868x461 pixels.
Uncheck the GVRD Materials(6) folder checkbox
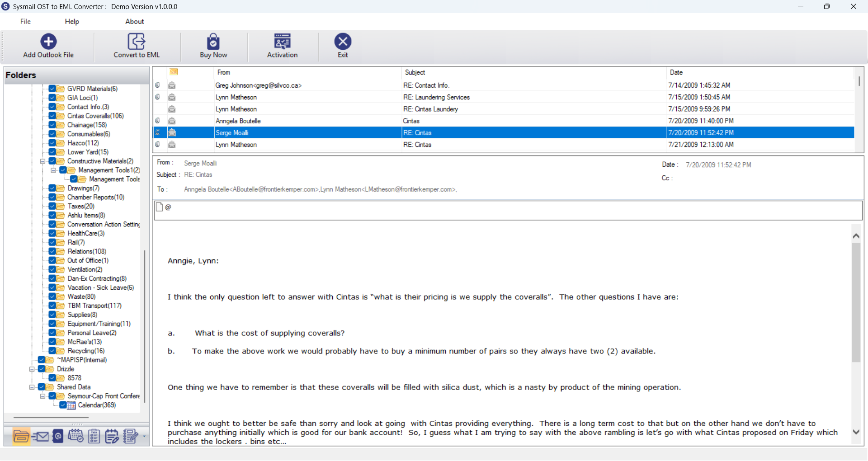pos(52,89)
